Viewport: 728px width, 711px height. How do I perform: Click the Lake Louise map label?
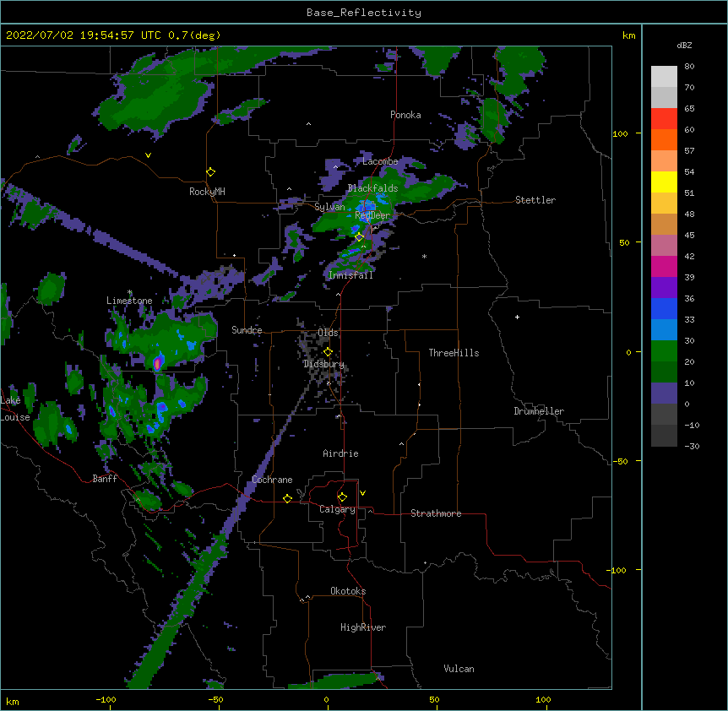tap(14, 409)
